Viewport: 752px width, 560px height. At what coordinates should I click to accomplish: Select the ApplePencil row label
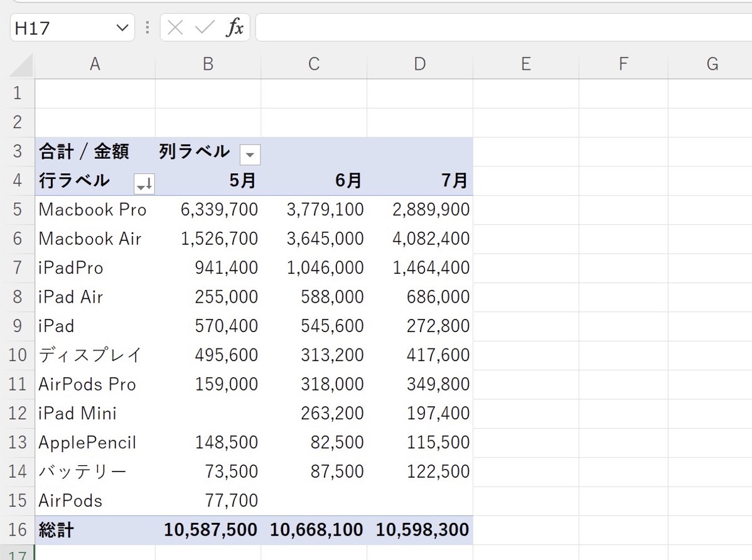(x=95, y=443)
